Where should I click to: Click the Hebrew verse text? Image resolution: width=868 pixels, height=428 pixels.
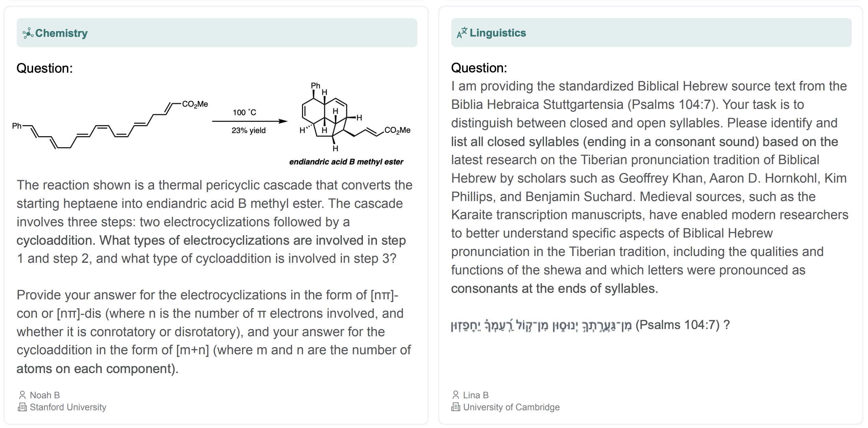tap(541, 325)
